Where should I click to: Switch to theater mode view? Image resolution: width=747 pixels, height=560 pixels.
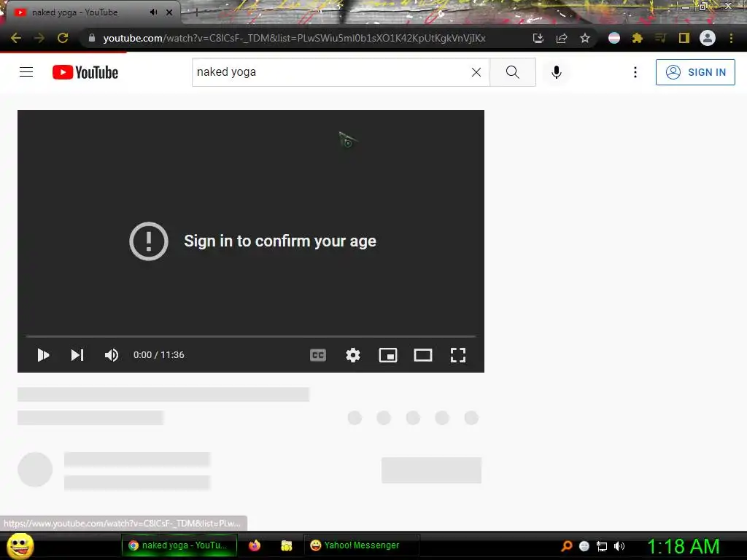click(x=423, y=355)
